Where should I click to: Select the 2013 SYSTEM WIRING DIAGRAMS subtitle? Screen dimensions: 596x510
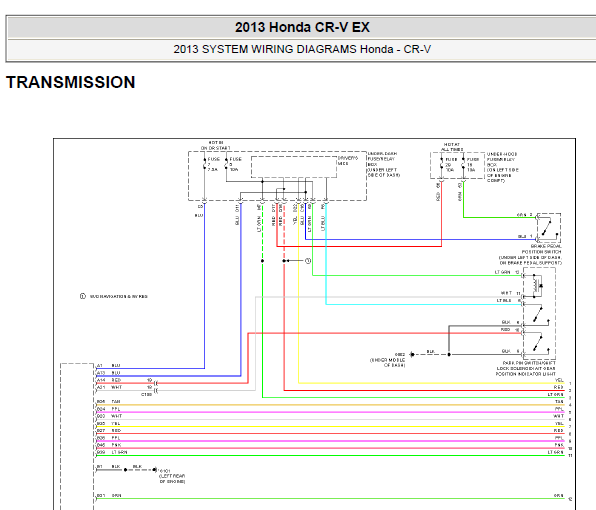302,49
